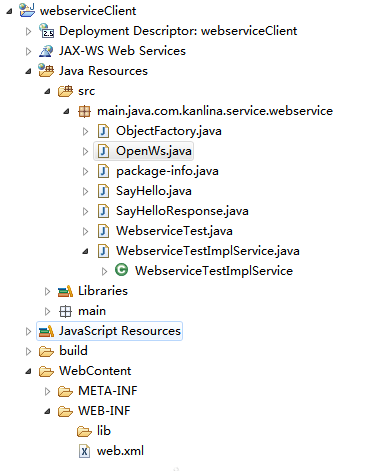Expand the Libraries node
This screenshot has height=471, width=371.
tap(47, 292)
